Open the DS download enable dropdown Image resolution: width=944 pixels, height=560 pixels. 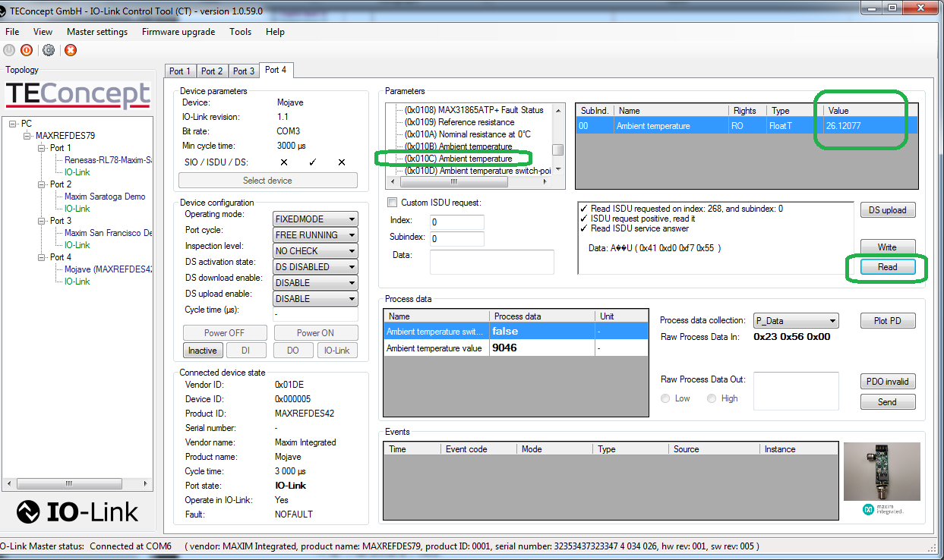(315, 282)
